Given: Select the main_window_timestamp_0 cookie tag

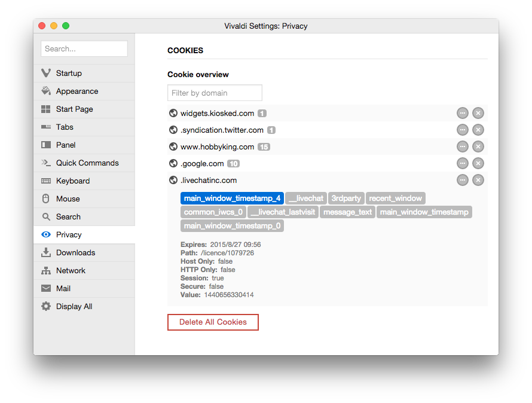Looking at the screenshot, I should 232,226.
